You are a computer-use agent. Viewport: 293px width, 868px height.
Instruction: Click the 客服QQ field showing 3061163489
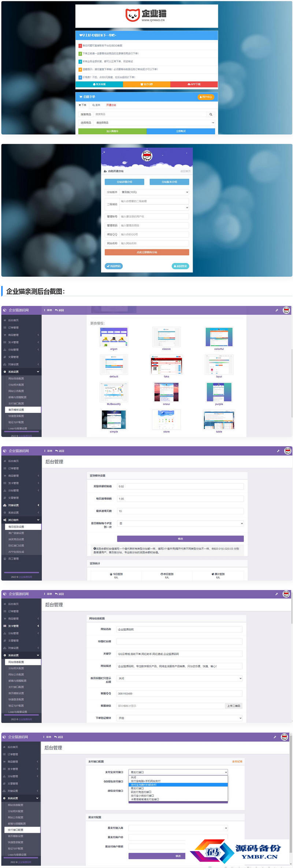[179, 694]
